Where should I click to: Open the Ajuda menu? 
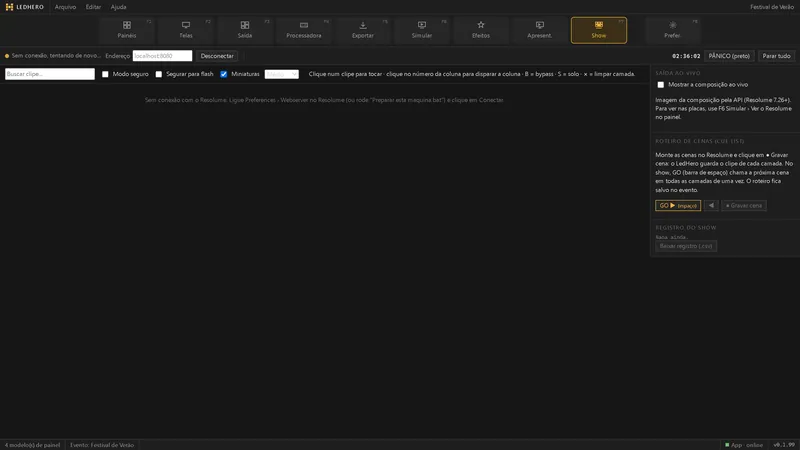pos(118,7)
